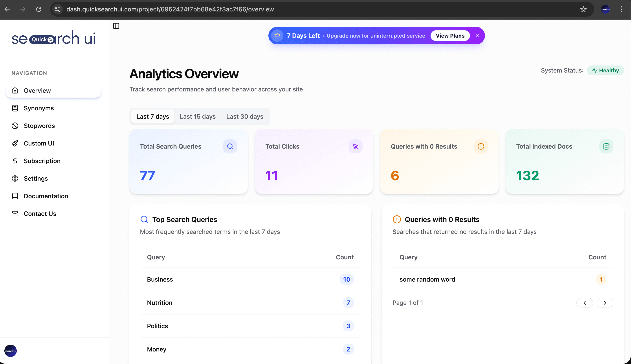This screenshot has height=364, width=631.
Task: Click the cursor icon on Total Clicks card
Action: 356,146
